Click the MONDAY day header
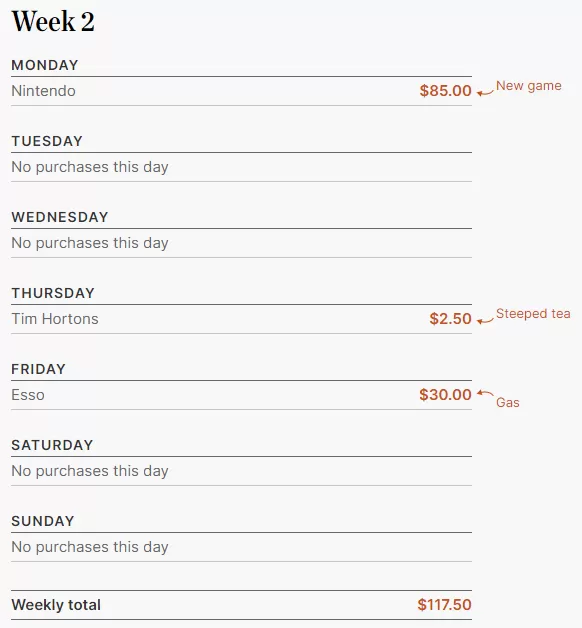The width and height of the screenshot is (582, 628). [45, 65]
